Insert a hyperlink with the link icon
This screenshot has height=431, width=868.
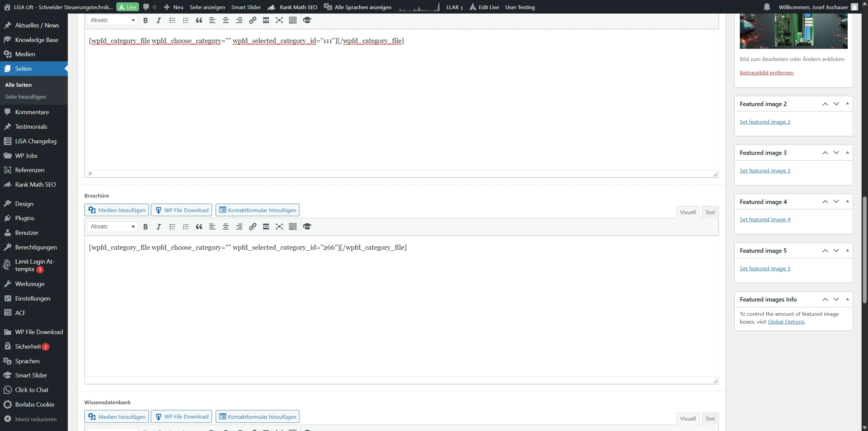click(252, 226)
